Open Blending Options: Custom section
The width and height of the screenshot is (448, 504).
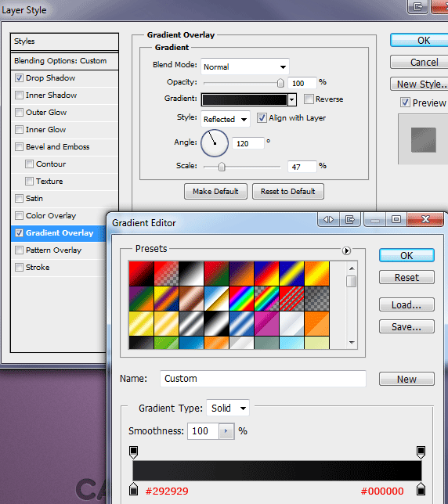click(65, 61)
